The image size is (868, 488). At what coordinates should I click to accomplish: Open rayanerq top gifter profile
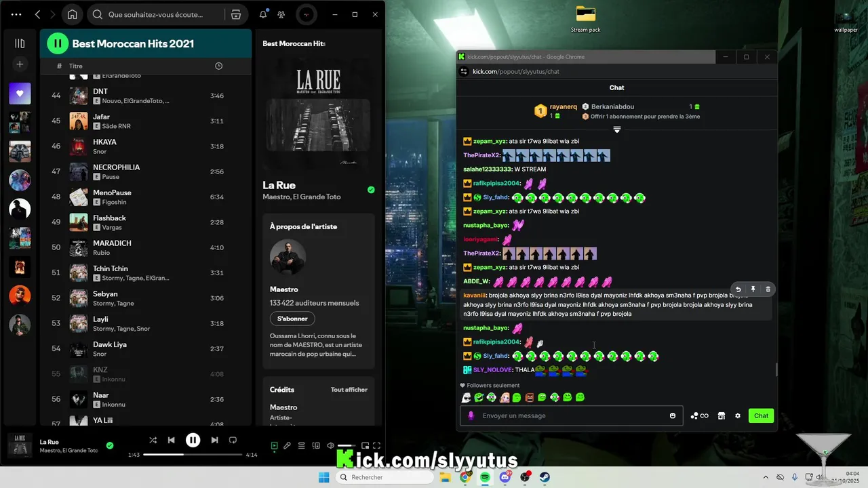[x=563, y=106]
